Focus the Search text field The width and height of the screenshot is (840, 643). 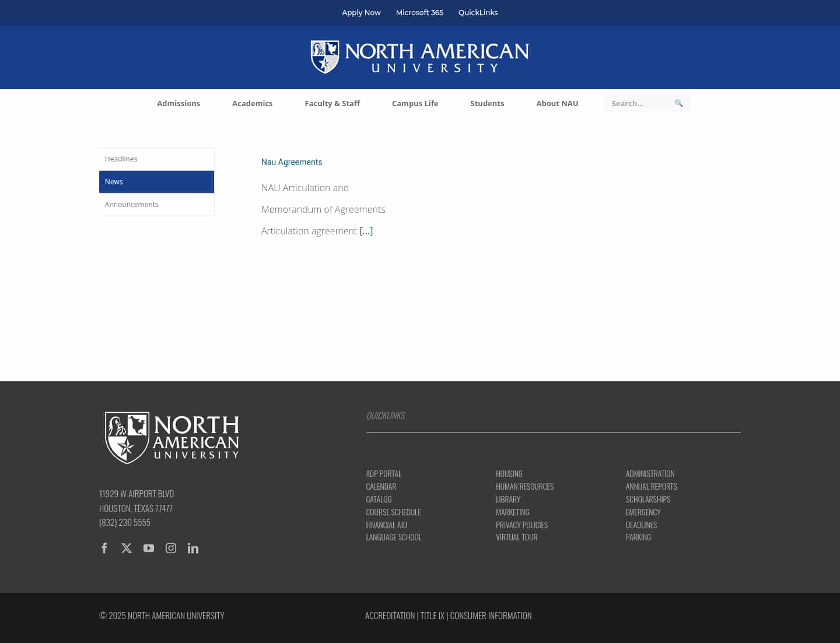pos(637,103)
